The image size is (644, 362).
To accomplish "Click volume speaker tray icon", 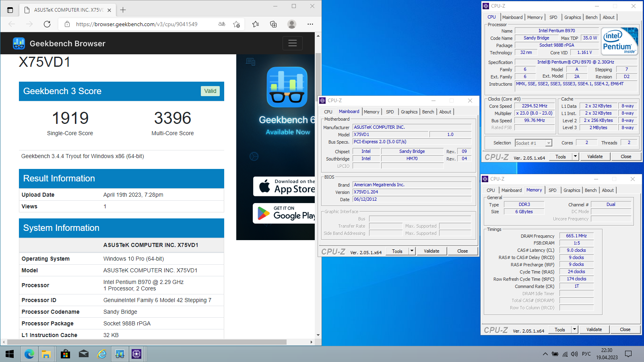I will 575,354.
